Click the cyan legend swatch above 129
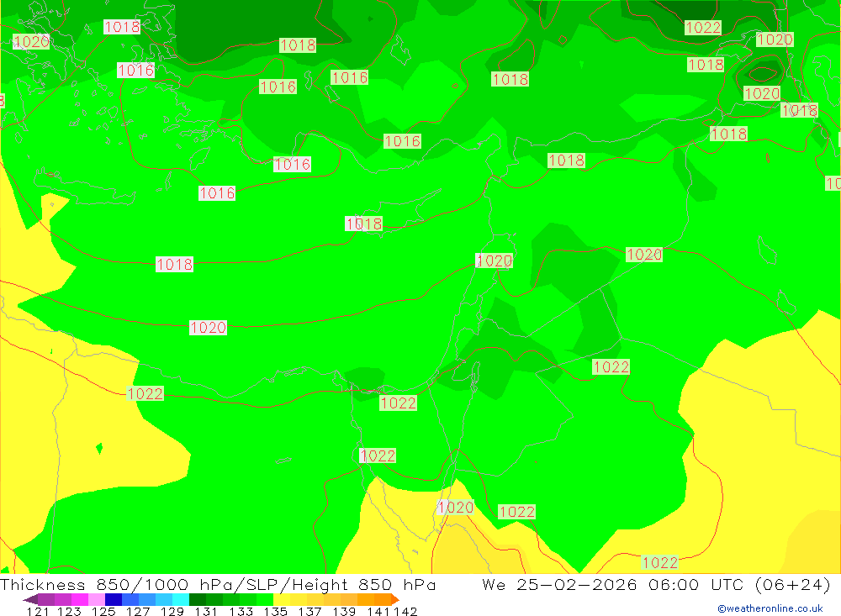 (181, 599)
